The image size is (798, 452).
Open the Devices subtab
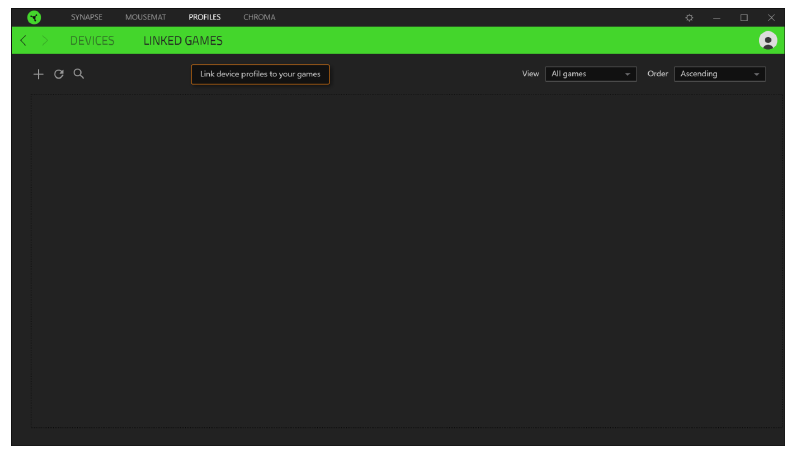click(x=92, y=41)
